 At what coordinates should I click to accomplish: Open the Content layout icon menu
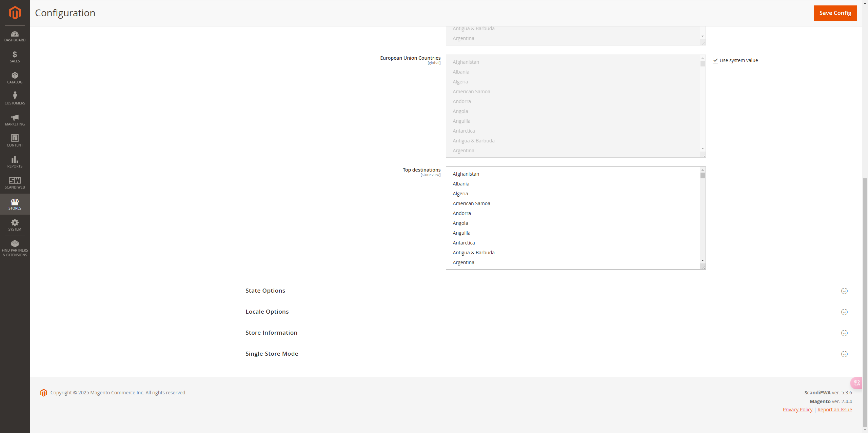click(15, 141)
